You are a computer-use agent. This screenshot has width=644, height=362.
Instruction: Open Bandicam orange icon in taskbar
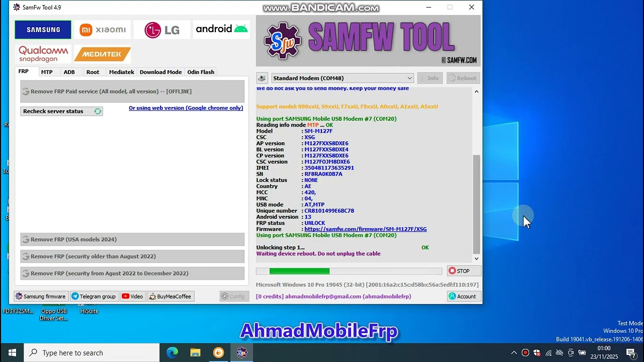coord(218,353)
